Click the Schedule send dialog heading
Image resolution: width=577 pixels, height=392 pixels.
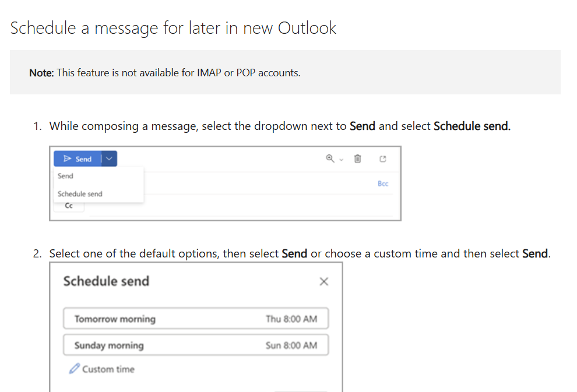click(106, 281)
